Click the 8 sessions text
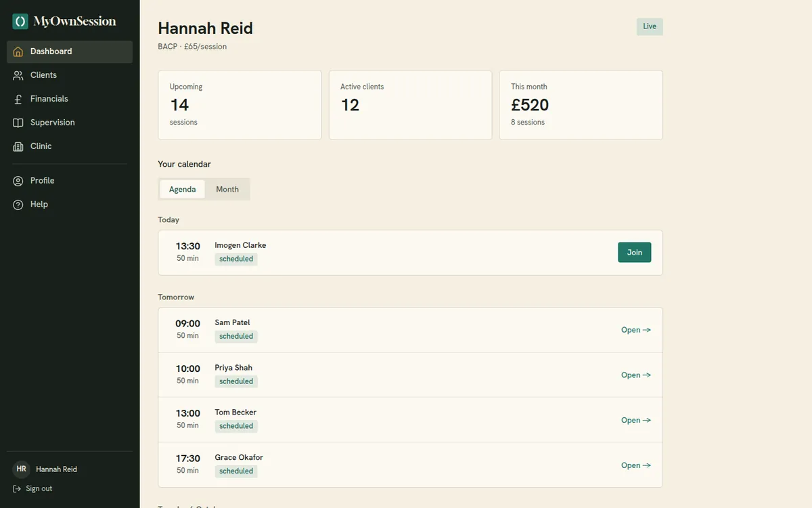Image resolution: width=812 pixels, height=508 pixels. (x=528, y=123)
